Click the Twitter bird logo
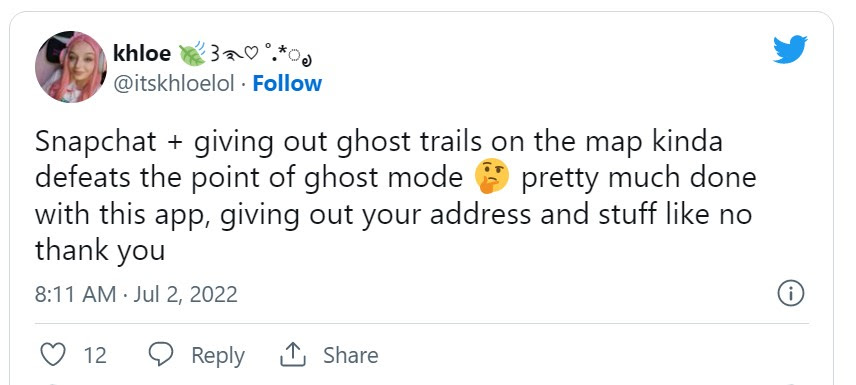This screenshot has height=385, width=856. (790, 50)
